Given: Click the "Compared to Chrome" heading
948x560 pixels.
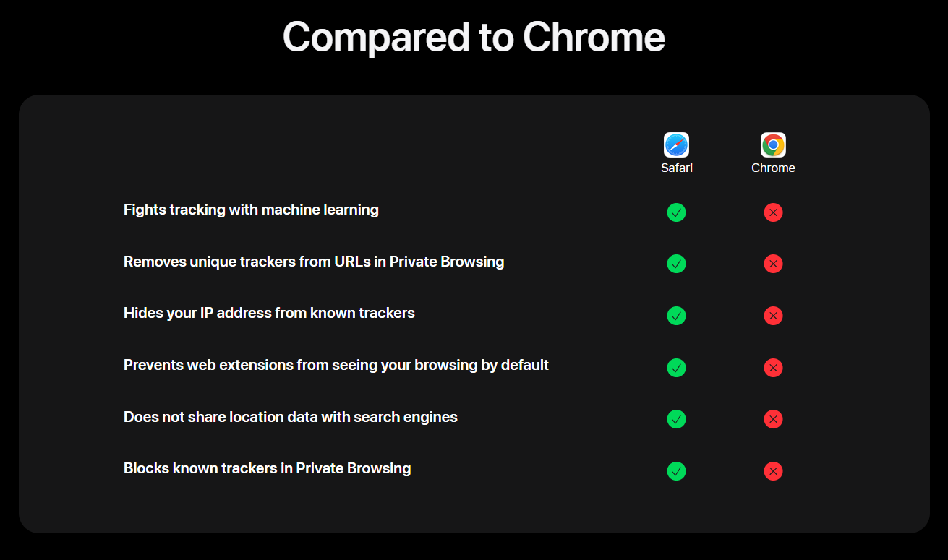Looking at the screenshot, I should pos(474,36).
